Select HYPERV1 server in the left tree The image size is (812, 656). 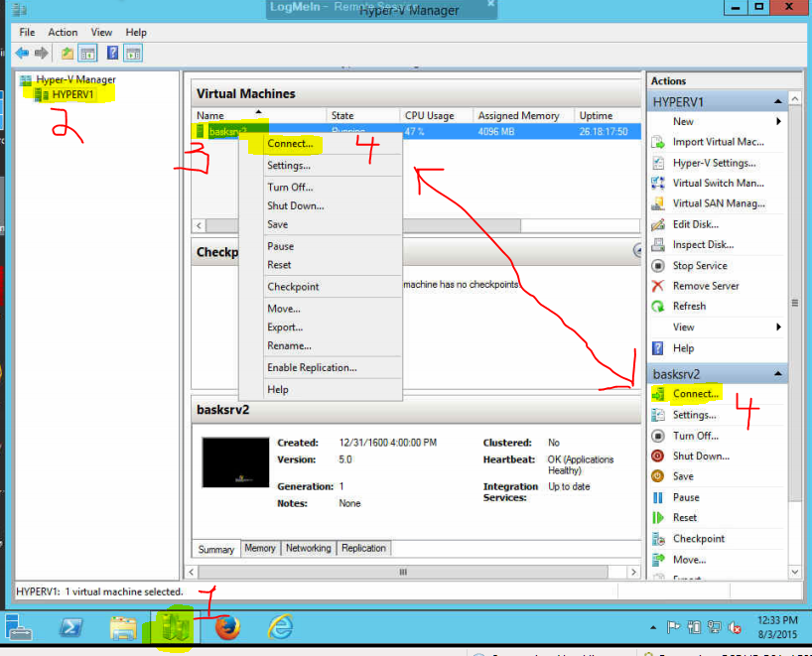73,95
